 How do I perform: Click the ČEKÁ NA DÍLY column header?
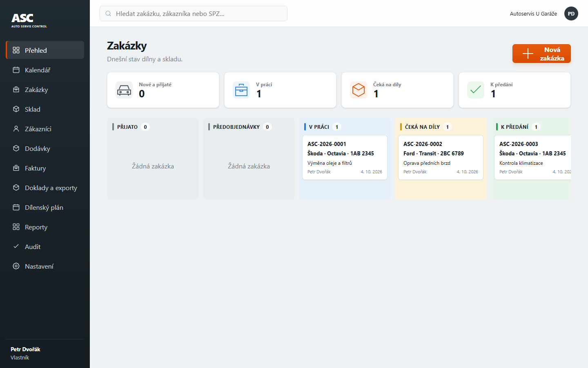click(x=422, y=127)
